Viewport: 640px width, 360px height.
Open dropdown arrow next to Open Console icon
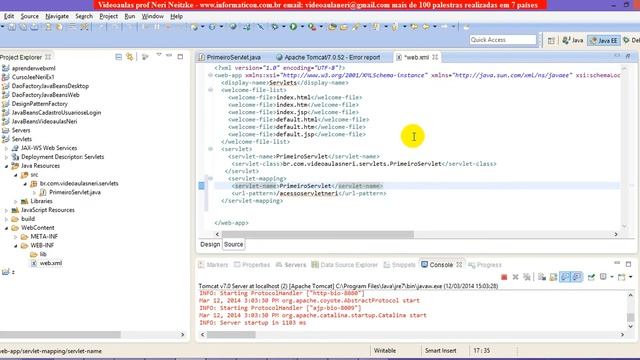click(630, 277)
